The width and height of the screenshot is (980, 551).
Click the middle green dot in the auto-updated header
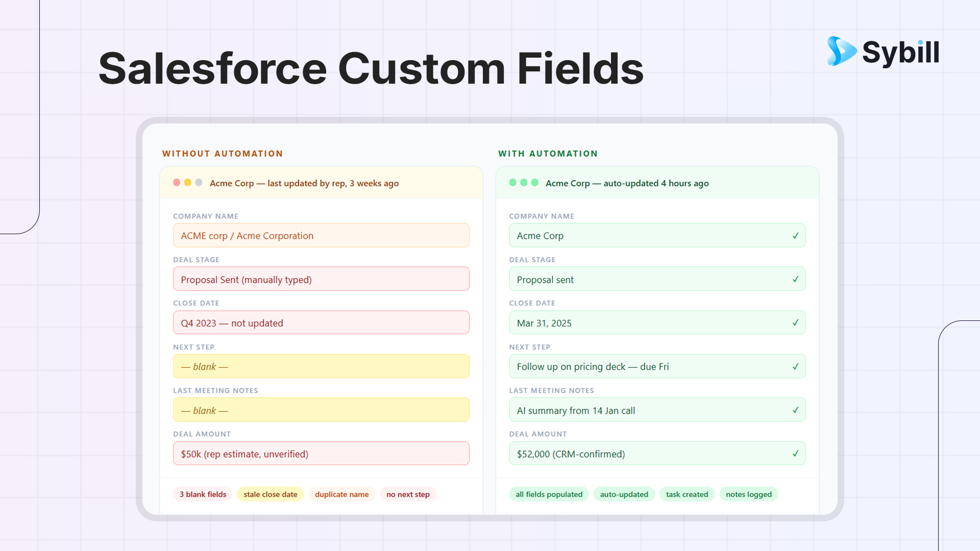(x=524, y=183)
